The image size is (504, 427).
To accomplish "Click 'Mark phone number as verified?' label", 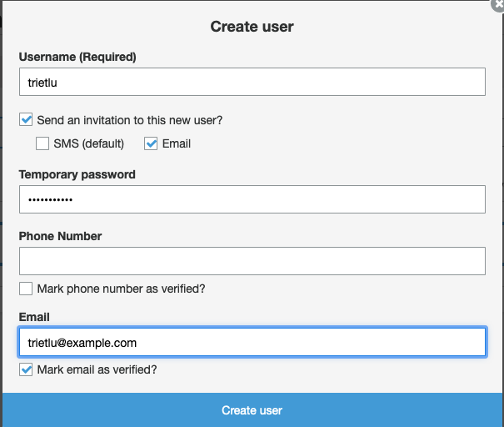I will tap(121, 289).
